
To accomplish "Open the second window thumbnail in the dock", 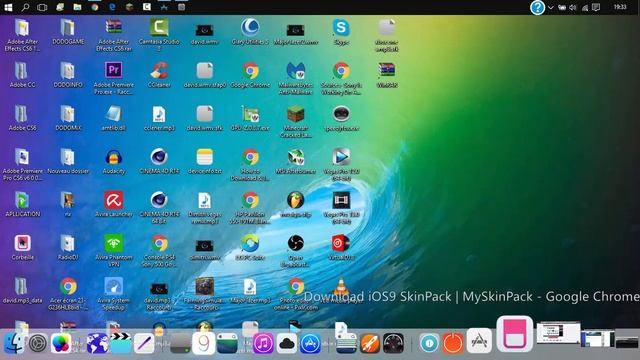I will coord(598,339).
